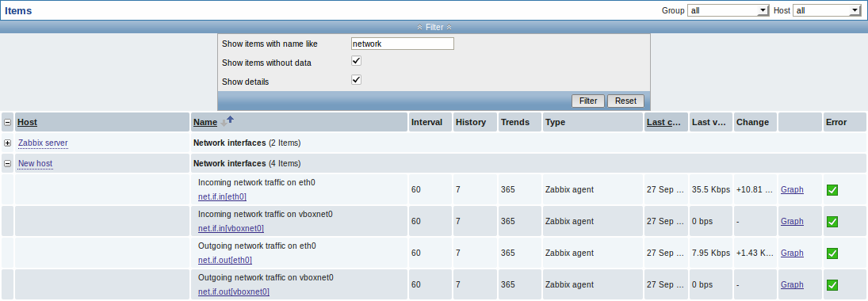Click '7.95 Kbps' last value cell
Viewport: 868px width, 301px height.
[711, 253]
